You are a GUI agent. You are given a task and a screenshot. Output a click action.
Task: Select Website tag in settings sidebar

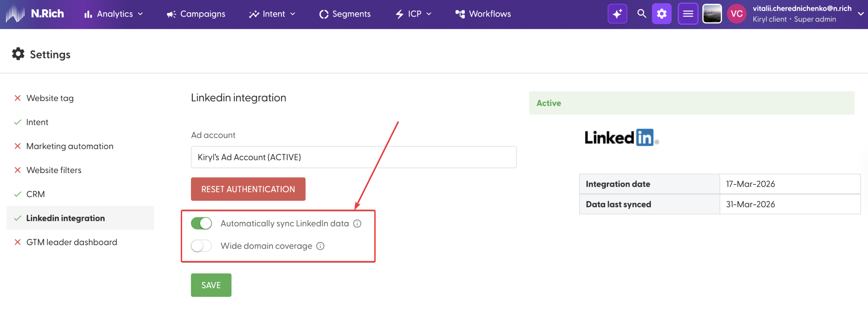point(50,98)
